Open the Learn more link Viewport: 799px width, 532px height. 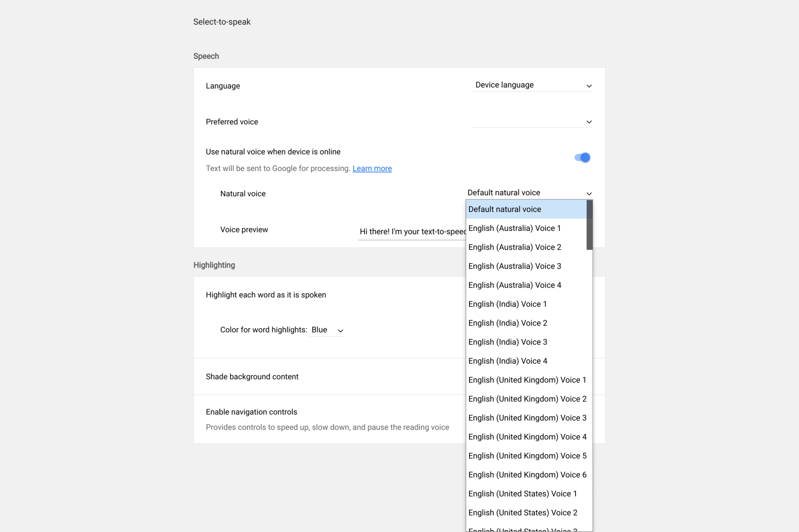point(372,169)
